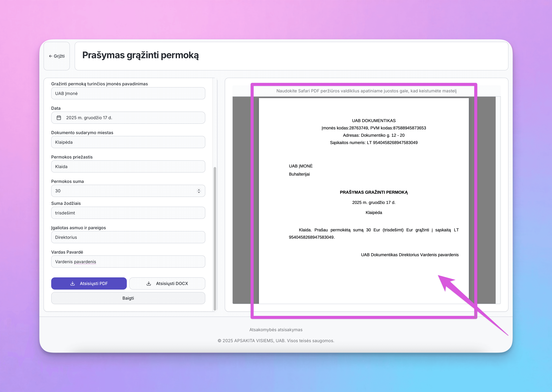This screenshot has height=392, width=552.
Task: Adjust the Permokos suma number stepper arrows
Action: 199,191
